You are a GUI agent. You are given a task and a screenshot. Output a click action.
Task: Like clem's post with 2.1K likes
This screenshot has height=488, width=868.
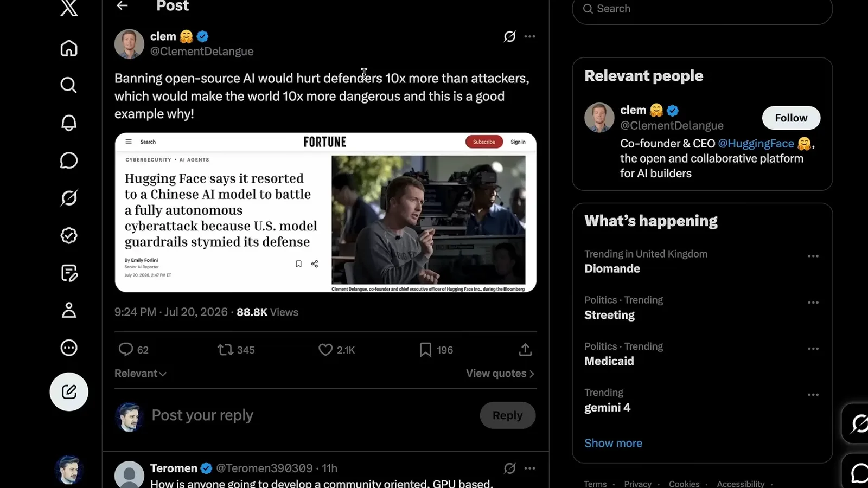click(x=336, y=350)
